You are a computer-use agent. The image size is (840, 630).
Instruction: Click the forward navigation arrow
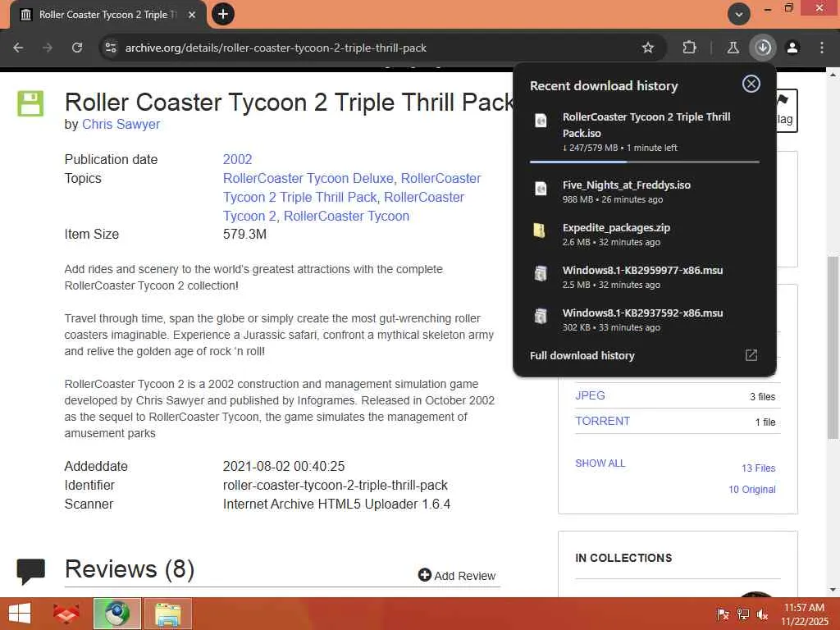pos(48,48)
